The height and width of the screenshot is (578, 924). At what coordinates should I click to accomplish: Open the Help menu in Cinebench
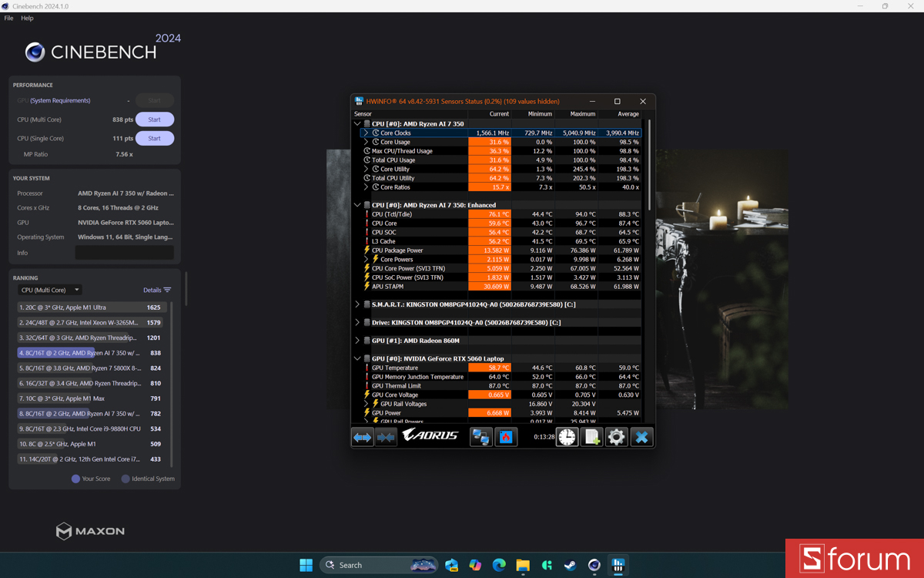tap(27, 18)
